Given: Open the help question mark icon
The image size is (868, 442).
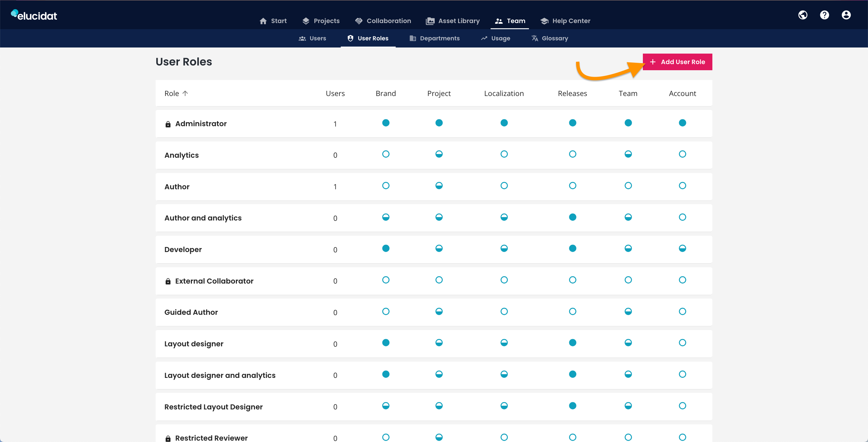Looking at the screenshot, I should click(x=825, y=15).
